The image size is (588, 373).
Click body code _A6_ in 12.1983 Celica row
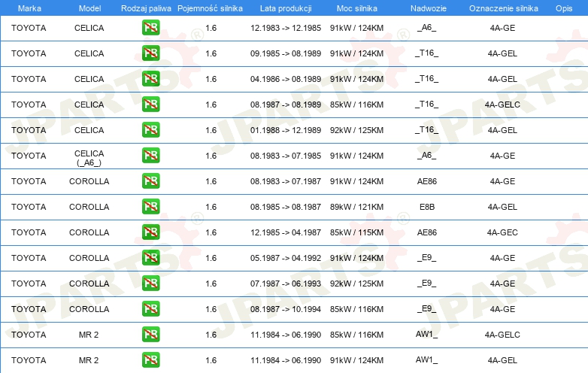pos(427,27)
